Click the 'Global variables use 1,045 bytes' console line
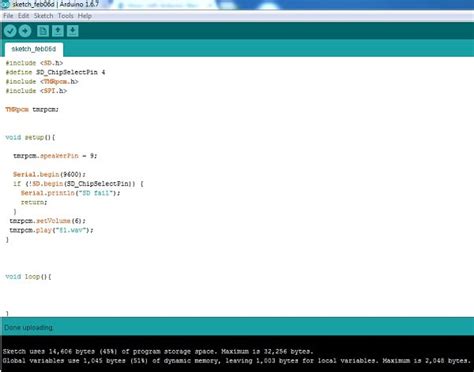 pos(237,361)
